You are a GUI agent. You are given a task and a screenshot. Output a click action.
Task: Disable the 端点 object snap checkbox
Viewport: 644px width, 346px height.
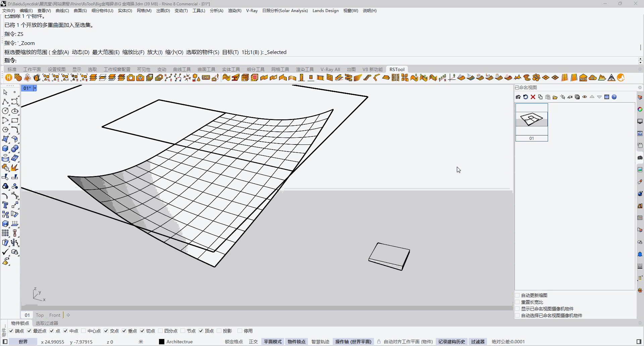11,331
